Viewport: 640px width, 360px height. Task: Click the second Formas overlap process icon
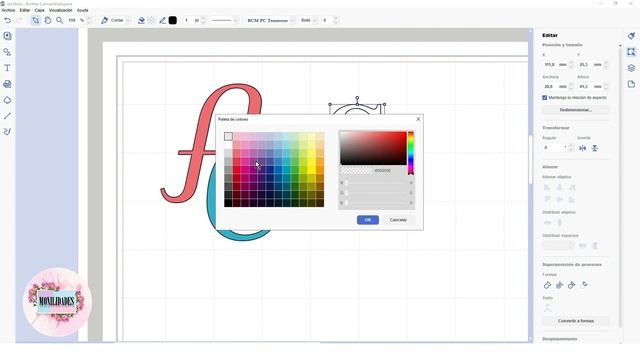coord(560,285)
